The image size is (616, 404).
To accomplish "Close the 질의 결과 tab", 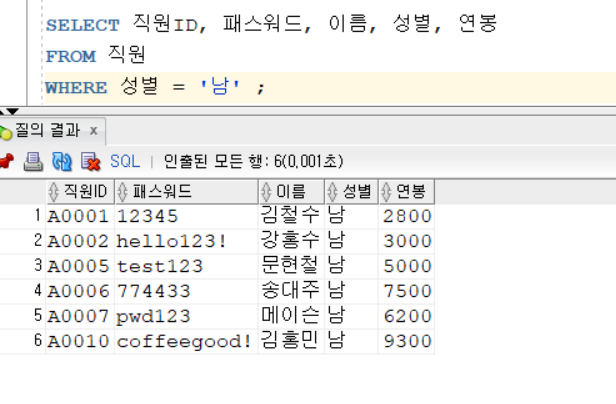I will coord(94,130).
